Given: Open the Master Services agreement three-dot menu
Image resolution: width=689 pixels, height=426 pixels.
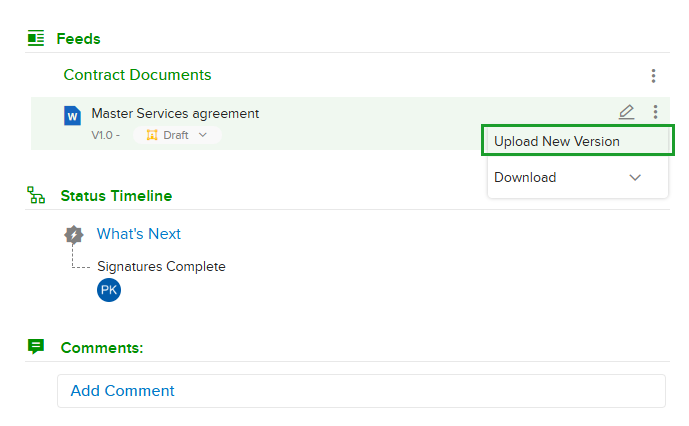Looking at the screenshot, I should (x=655, y=112).
